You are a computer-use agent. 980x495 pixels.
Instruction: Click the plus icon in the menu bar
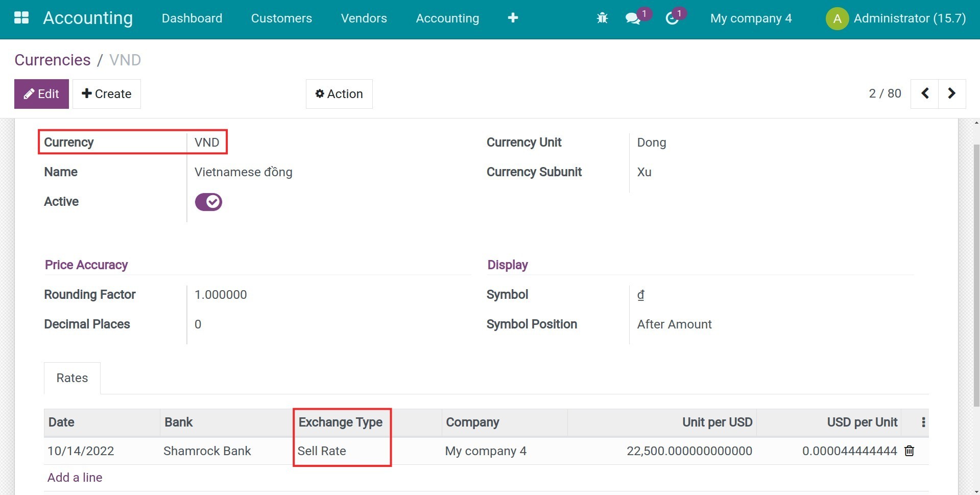pyautogui.click(x=512, y=18)
